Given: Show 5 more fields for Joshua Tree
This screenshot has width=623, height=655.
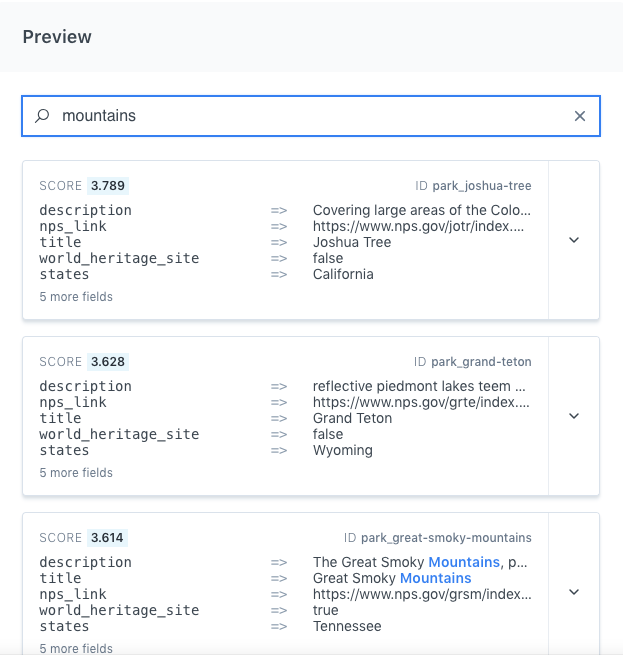Looking at the screenshot, I should [76, 297].
